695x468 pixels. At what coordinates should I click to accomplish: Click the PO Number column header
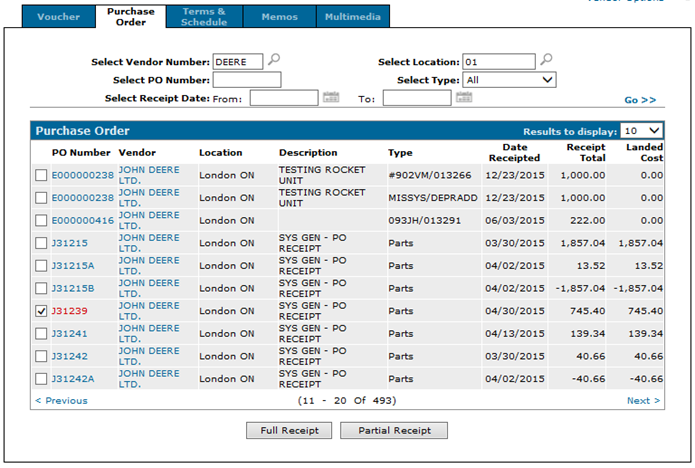click(x=81, y=152)
